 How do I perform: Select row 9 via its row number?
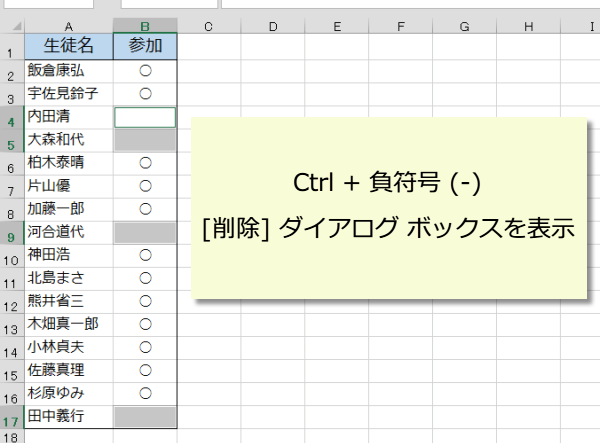tap(11, 232)
